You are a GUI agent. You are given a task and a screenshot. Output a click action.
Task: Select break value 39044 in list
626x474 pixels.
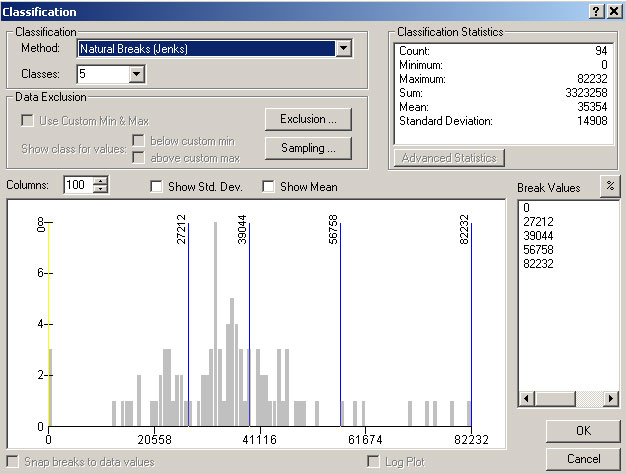(538, 236)
